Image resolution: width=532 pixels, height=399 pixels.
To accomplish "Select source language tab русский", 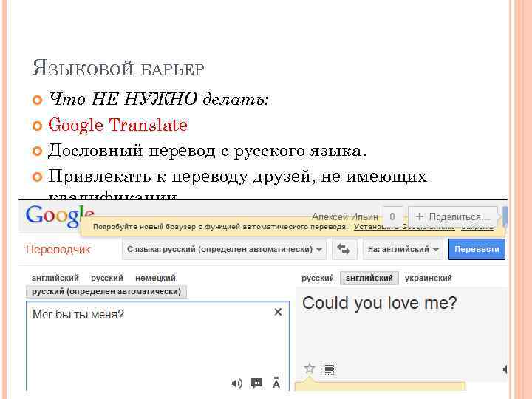I will click(x=107, y=278).
